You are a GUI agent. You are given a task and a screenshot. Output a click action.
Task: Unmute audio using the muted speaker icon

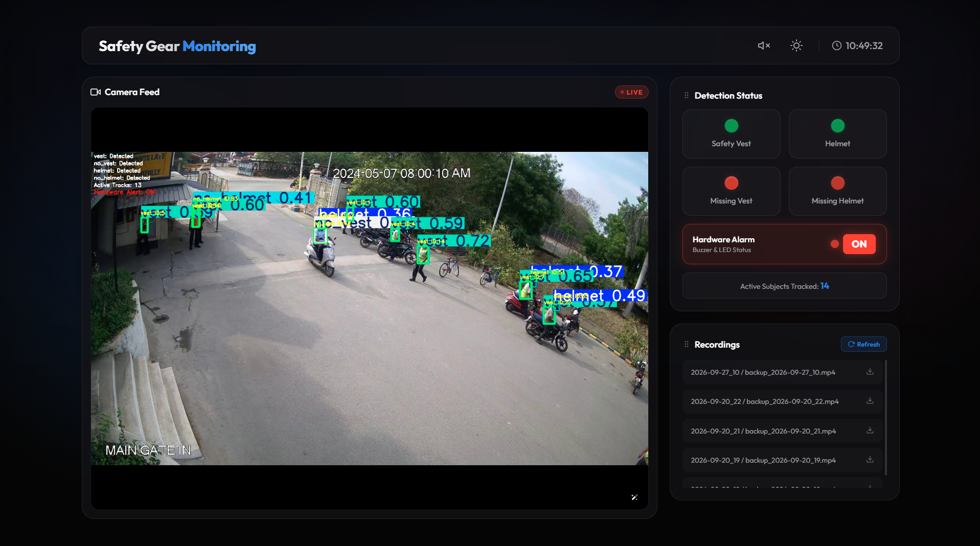coord(764,45)
